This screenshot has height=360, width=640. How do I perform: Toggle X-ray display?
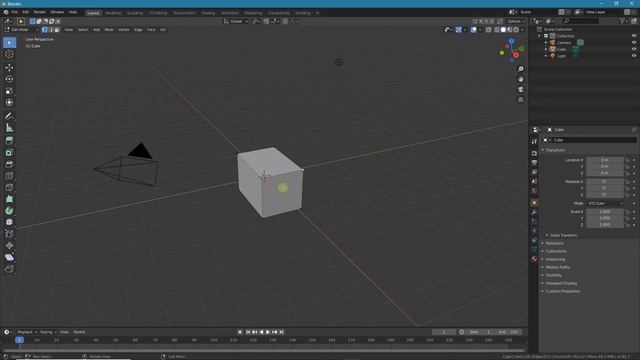489,30
